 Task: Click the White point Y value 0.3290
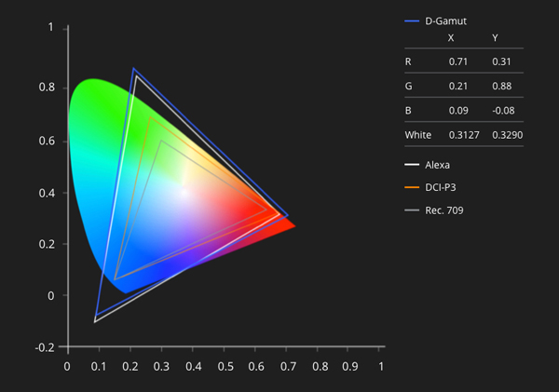click(x=506, y=135)
